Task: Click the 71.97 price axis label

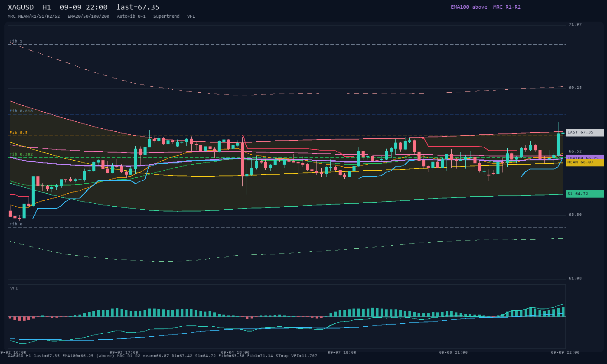Action: [575, 25]
